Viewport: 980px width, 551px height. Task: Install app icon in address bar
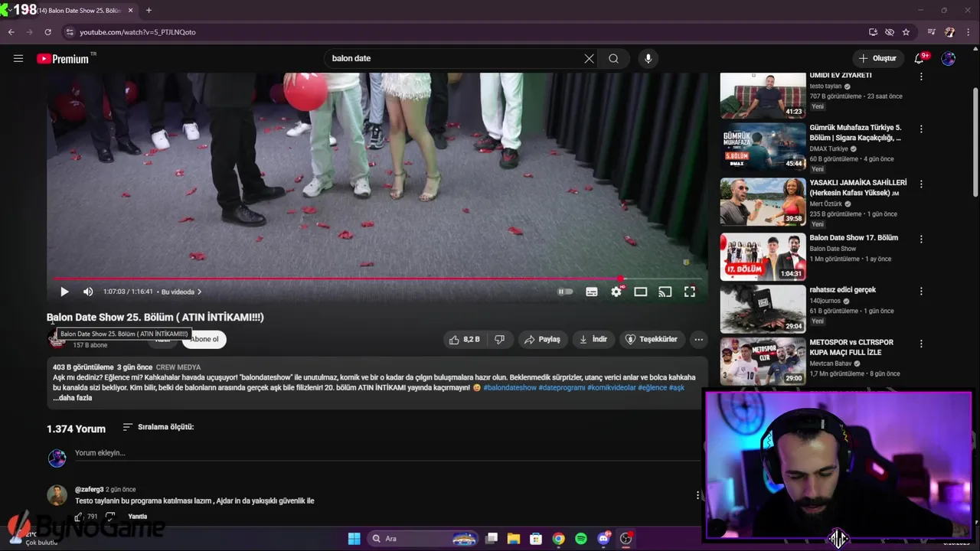click(873, 32)
